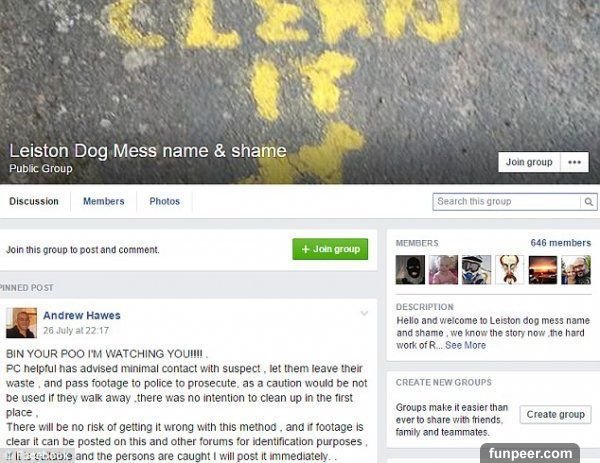The height and width of the screenshot is (463, 600).
Task: Open Andrew Hawes' profile name link
Action: pos(82,316)
